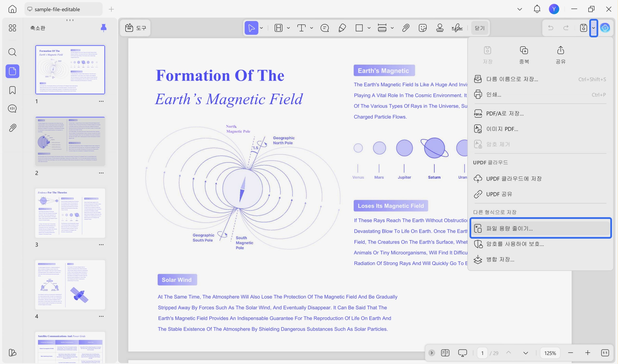This screenshot has width=618, height=364.
Task: Choose 이미지 PDF menu item
Action: coord(540,129)
